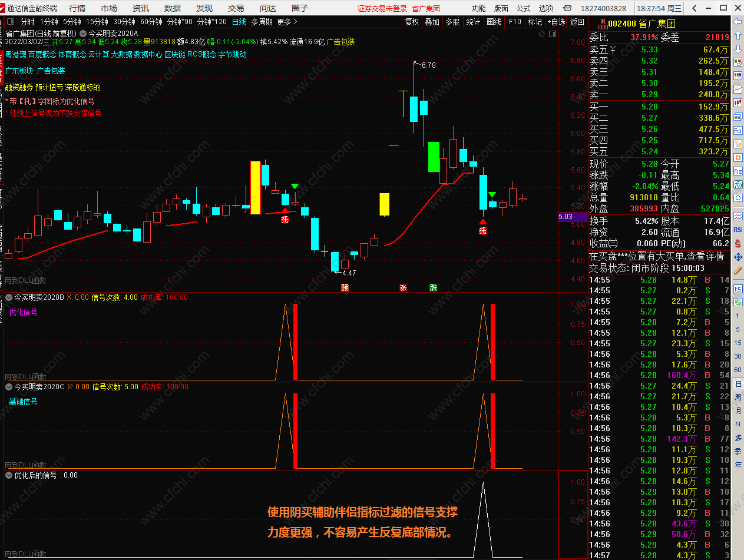Click the red dollar sign sidebar icon
This screenshot has width=744, height=560.
737,243
